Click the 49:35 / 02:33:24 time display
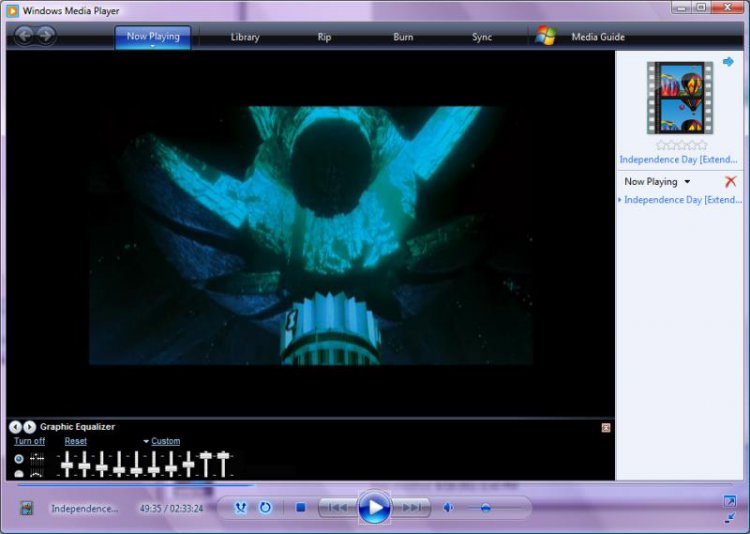This screenshot has width=750, height=534. tap(171, 508)
